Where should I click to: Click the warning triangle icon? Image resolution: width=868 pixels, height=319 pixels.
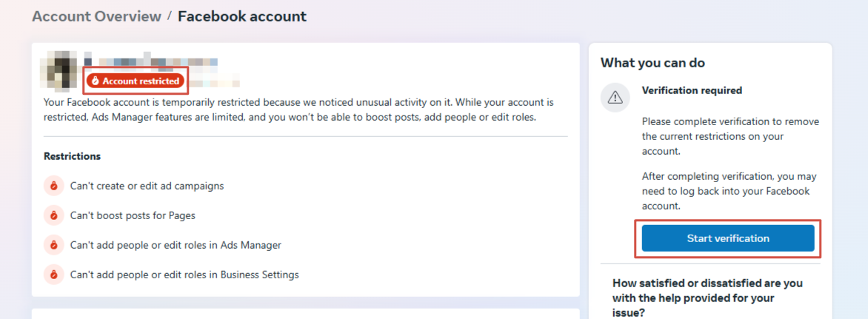tap(615, 98)
